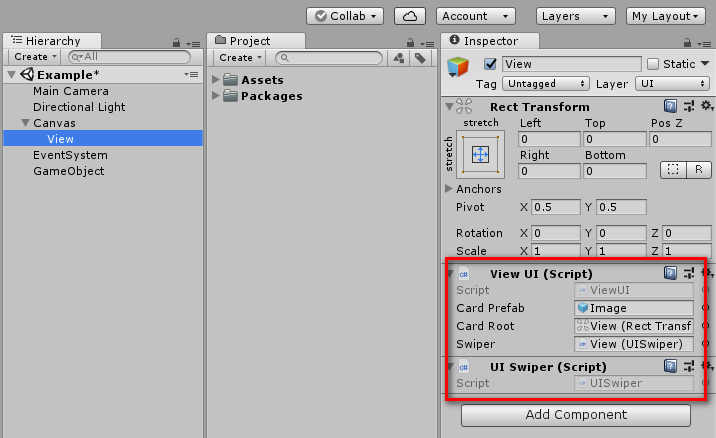Open UI Swiper script help icon
Image resolution: width=716 pixels, height=438 pixels.
click(670, 366)
